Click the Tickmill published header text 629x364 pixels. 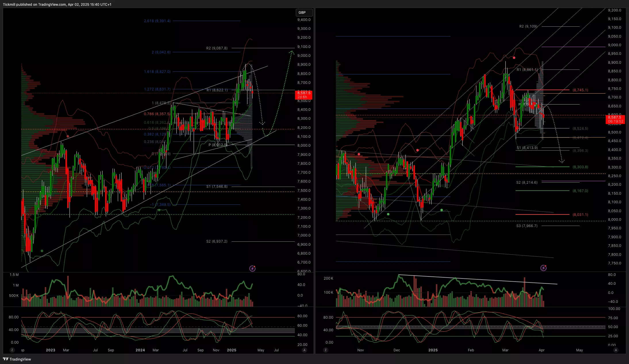[57, 4]
